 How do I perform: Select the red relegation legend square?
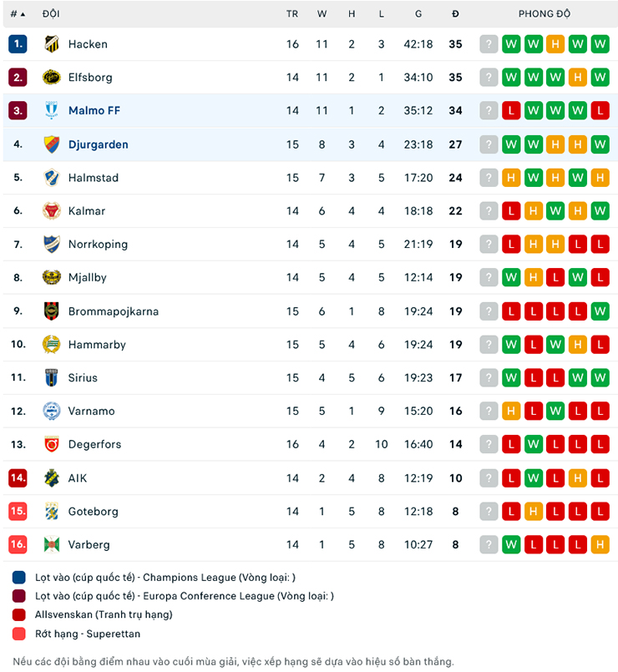coord(19,615)
